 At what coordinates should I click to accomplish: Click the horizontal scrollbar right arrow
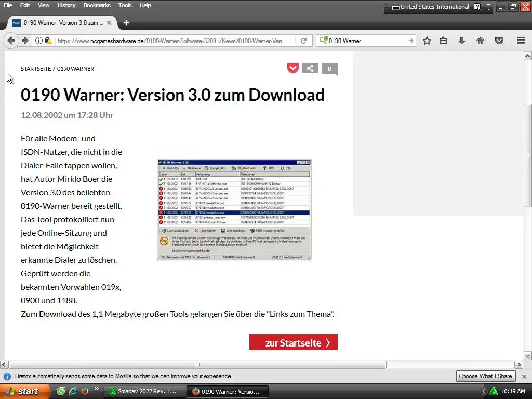click(x=518, y=365)
